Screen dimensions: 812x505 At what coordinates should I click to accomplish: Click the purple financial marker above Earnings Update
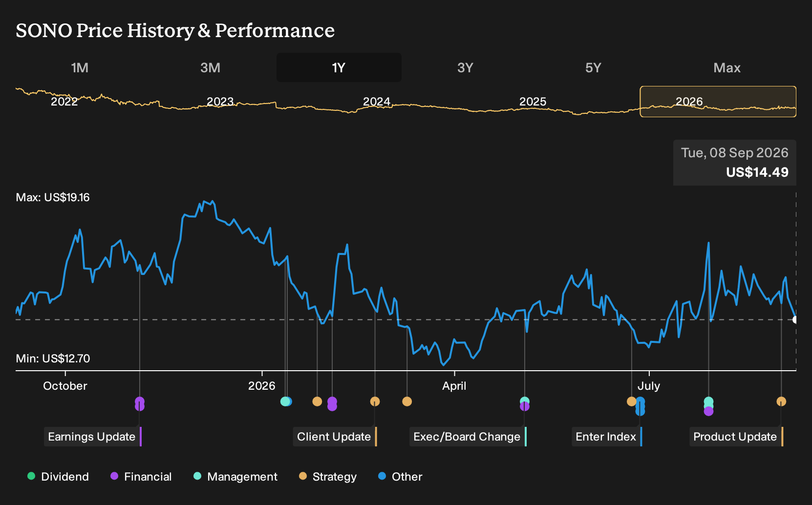[140, 404]
